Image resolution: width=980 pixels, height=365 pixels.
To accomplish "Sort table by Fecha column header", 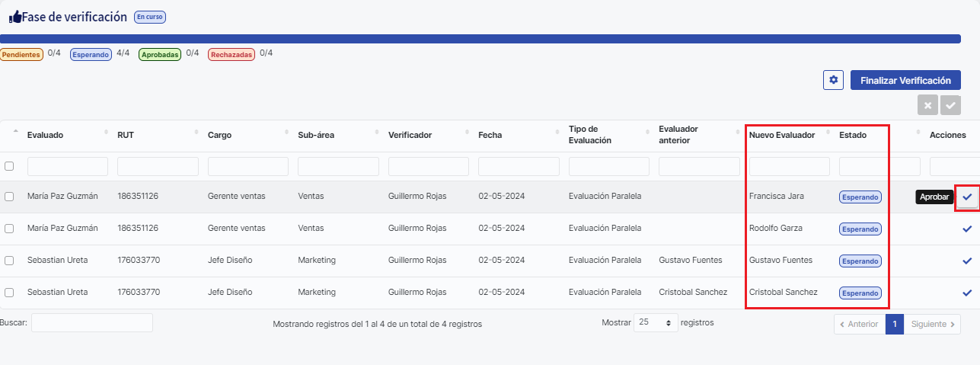I will pos(490,135).
